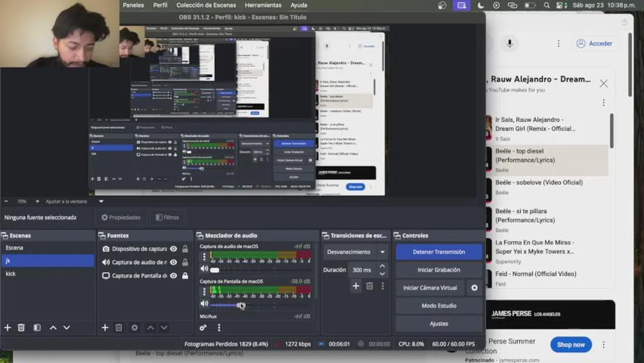The height and width of the screenshot is (363, 644).
Task: Open the Colección de Escenas menu
Action: coord(206,5)
